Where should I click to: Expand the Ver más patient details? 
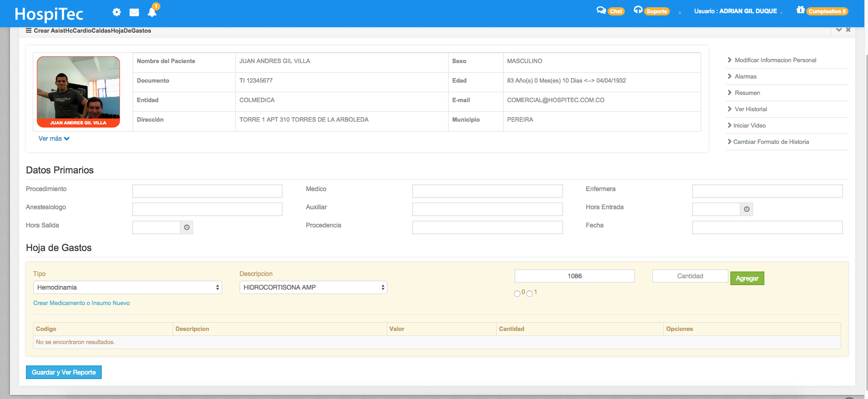pos(54,138)
